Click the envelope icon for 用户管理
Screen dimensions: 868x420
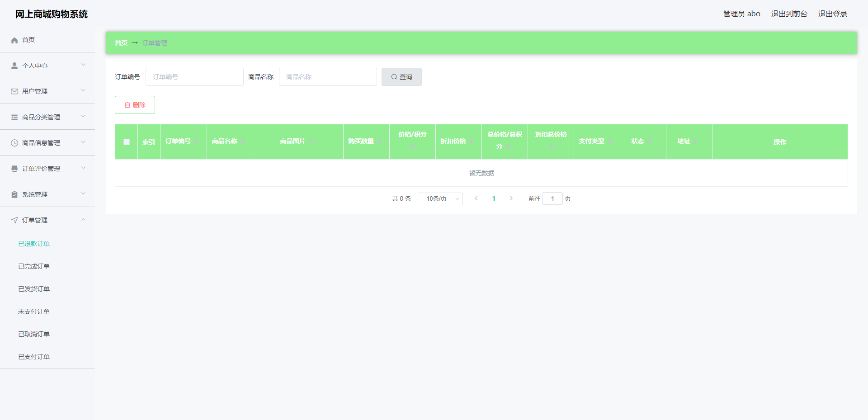pos(14,91)
